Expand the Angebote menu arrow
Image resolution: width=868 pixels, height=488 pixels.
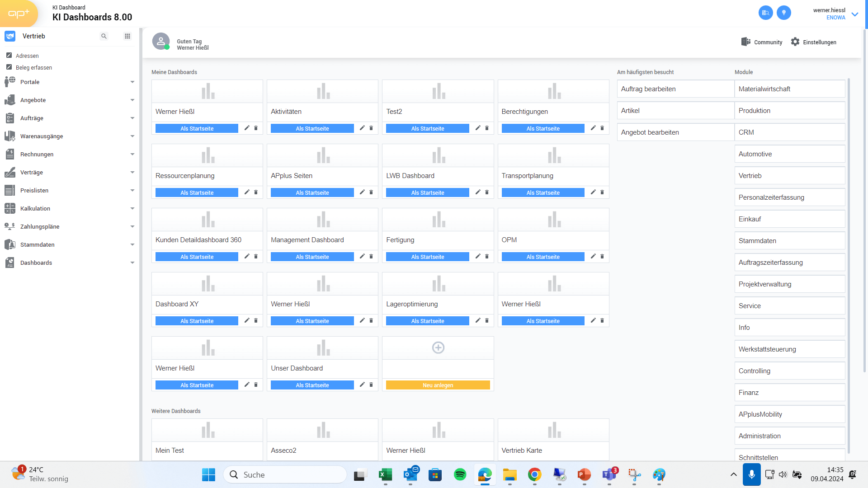[x=132, y=100]
